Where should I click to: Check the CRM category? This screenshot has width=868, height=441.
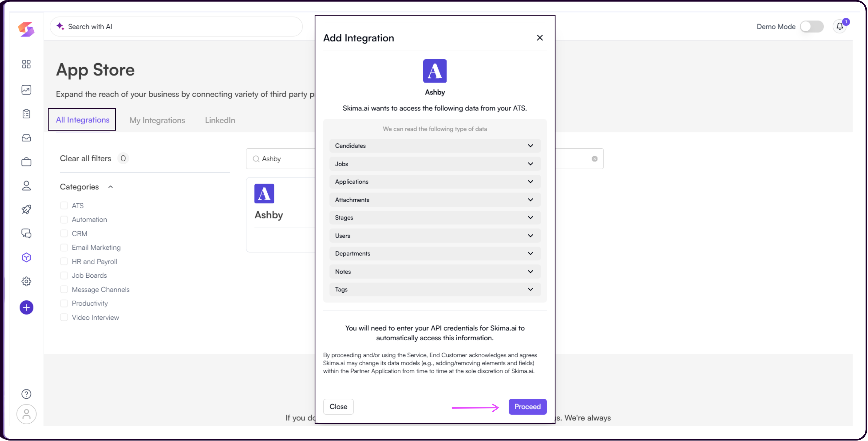[64, 233]
